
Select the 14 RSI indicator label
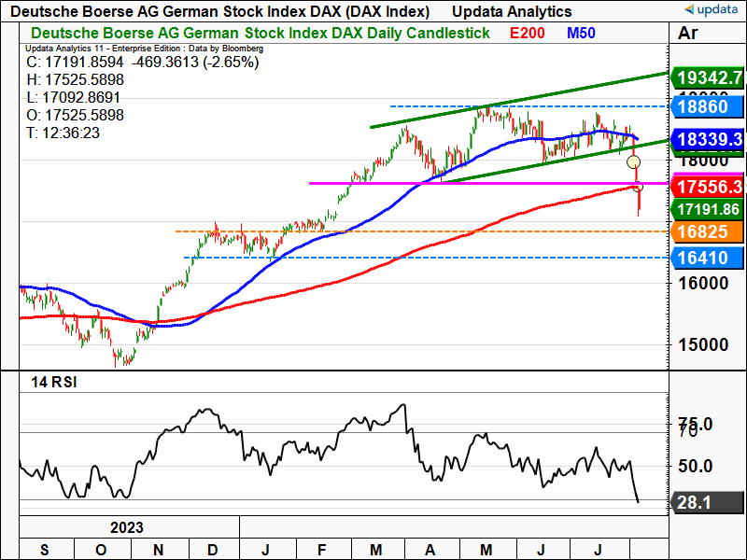click(54, 382)
